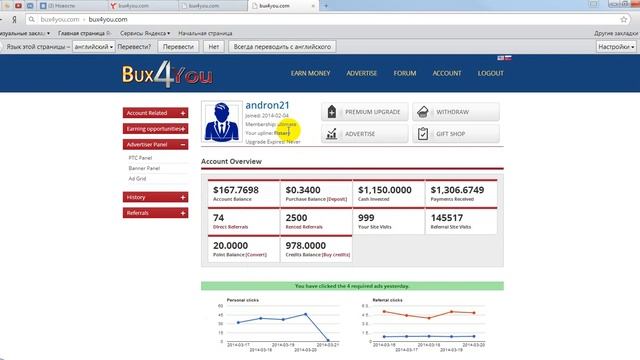Click the bookmark star in the address bar

click(624, 19)
